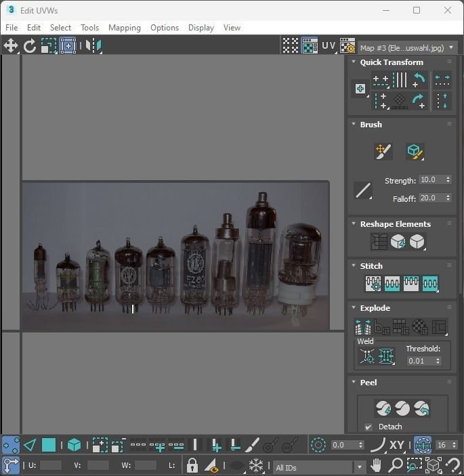Viewport: 464px width, 476px height.
Task: Click Quick Peel icon
Action: (383, 408)
